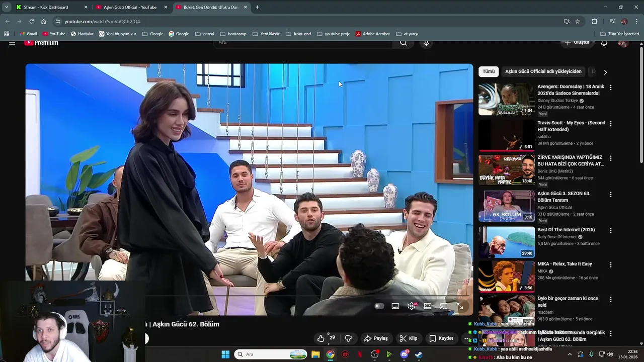Image resolution: width=644 pixels, height=362 pixels.
Task: Cast video to a TV device
Action: click(x=444, y=306)
